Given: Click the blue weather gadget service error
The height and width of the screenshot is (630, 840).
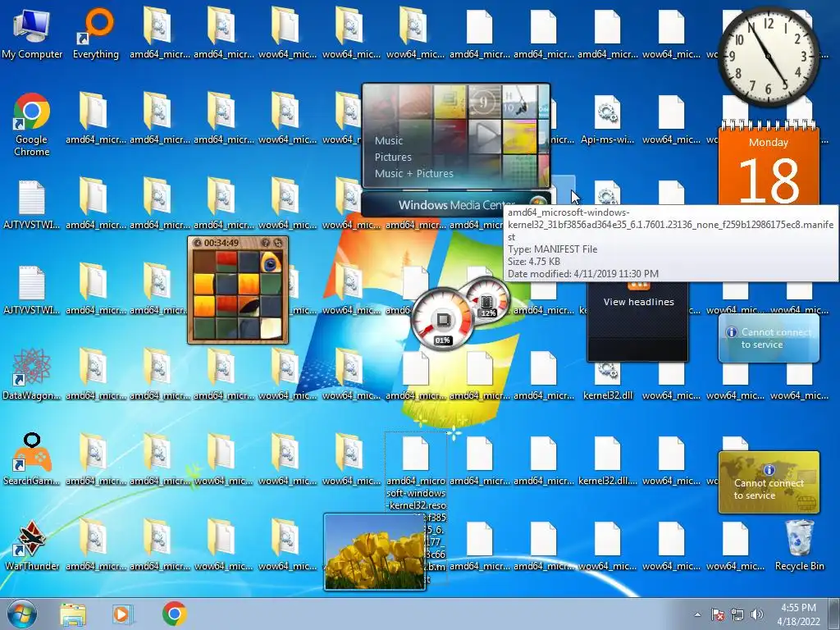Looking at the screenshot, I should click(769, 338).
